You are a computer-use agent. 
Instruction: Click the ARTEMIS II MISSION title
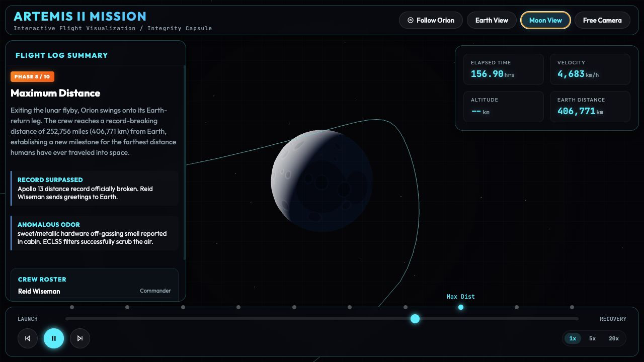80,16
